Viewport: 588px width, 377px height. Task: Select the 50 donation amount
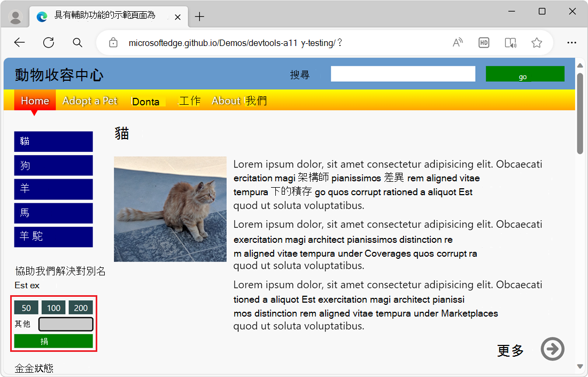pos(26,307)
